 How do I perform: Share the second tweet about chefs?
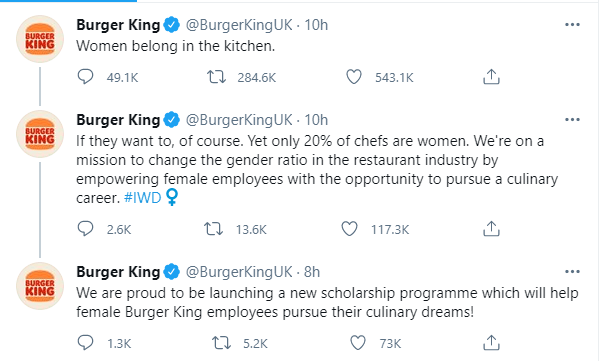click(x=491, y=229)
